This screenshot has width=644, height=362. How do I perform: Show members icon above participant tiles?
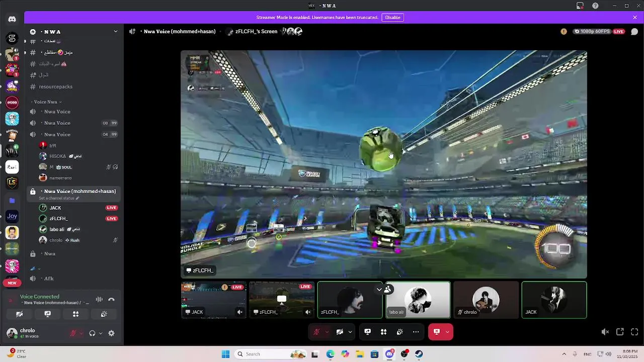pyautogui.click(x=388, y=289)
